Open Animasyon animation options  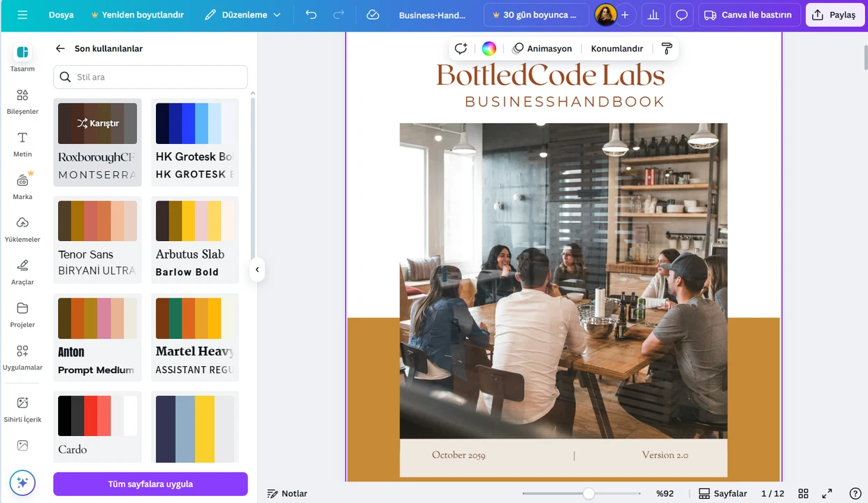(x=542, y=49)
